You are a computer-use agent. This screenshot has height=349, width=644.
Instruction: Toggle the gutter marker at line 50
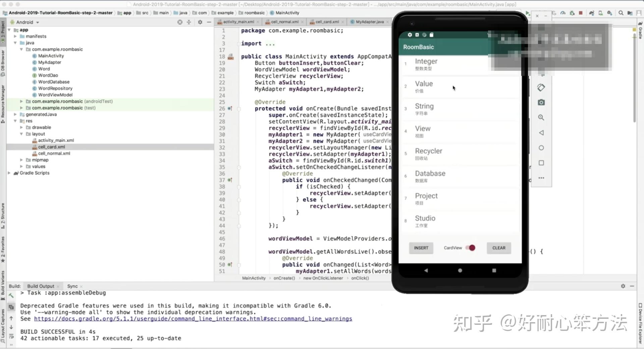click(229, 264)
